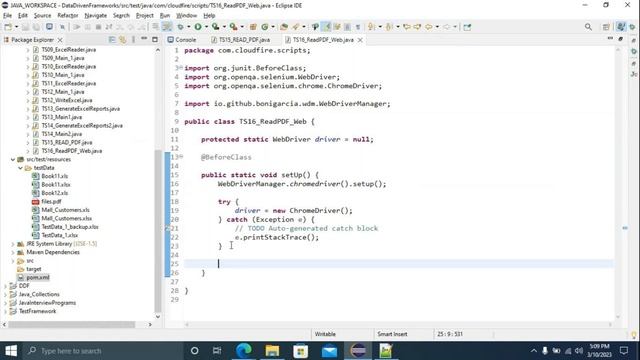Click the New Java Package icon

point(253,27)
